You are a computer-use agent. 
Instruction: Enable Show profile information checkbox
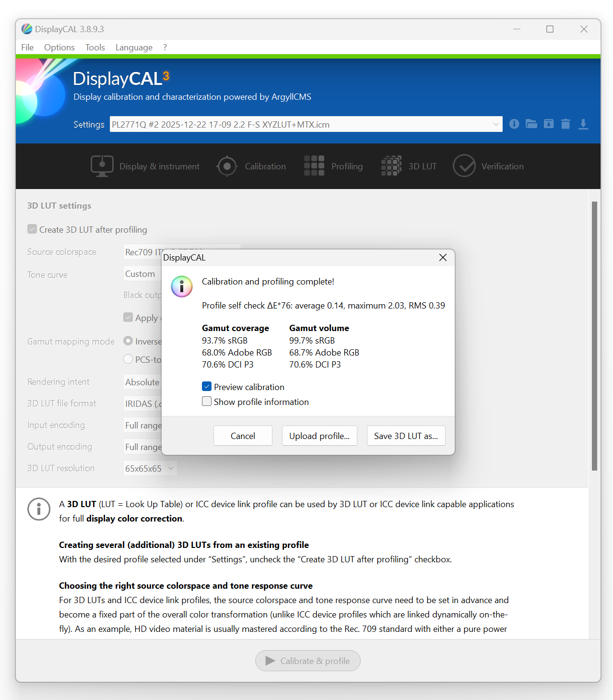207,402
